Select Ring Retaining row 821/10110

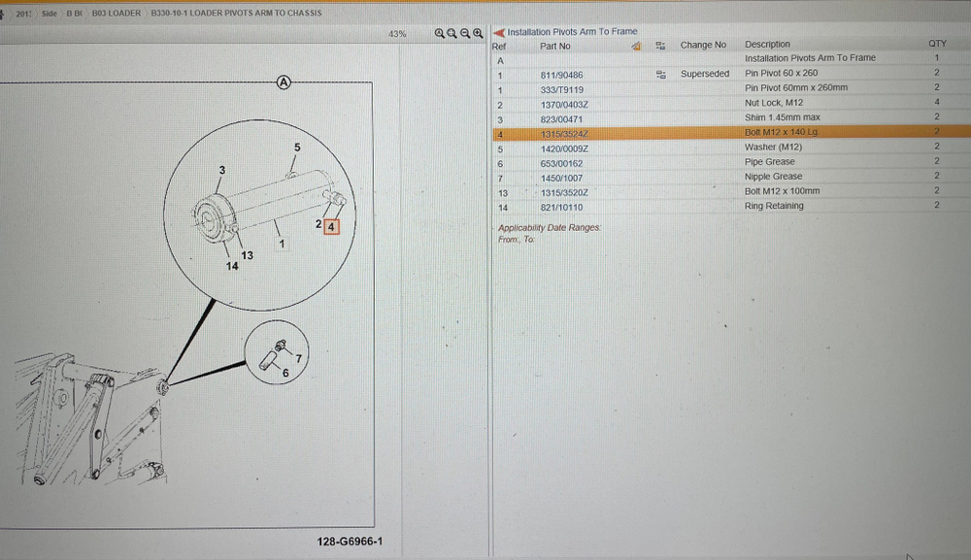coord(731,207)
